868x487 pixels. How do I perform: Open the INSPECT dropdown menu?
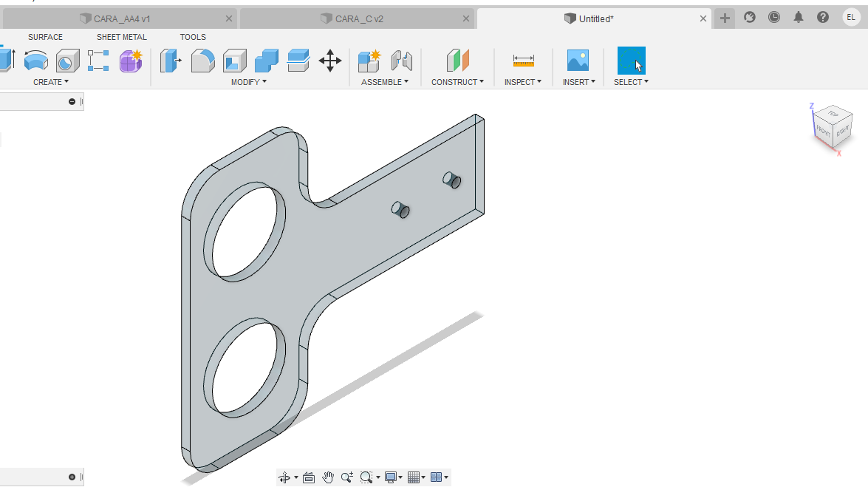coord(522,82)
